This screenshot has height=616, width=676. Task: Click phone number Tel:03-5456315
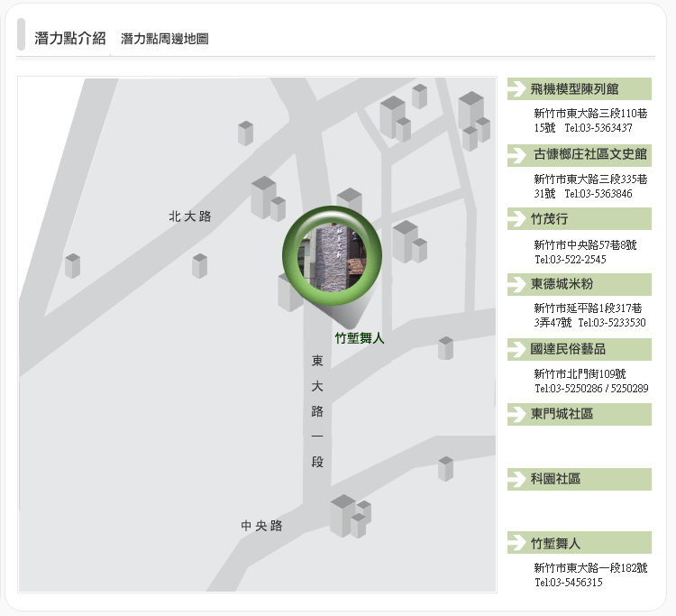569,583
